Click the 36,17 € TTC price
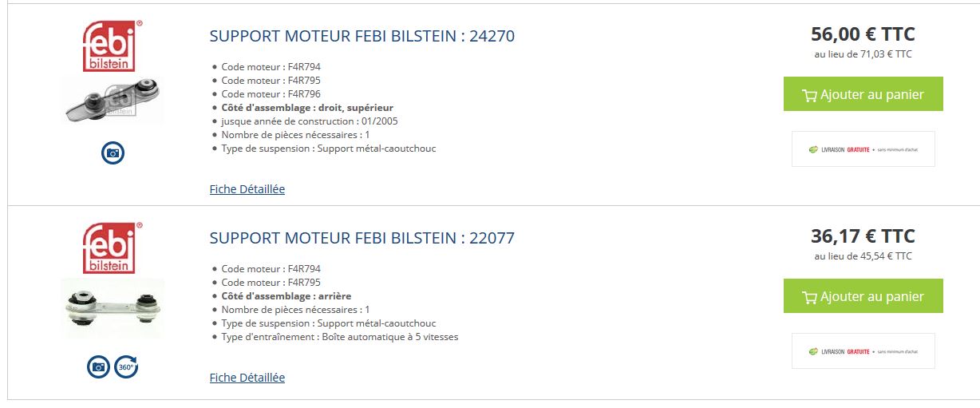The height and width of the screenshot is (408, 980). pyautogui.click(x=863, y=236)
